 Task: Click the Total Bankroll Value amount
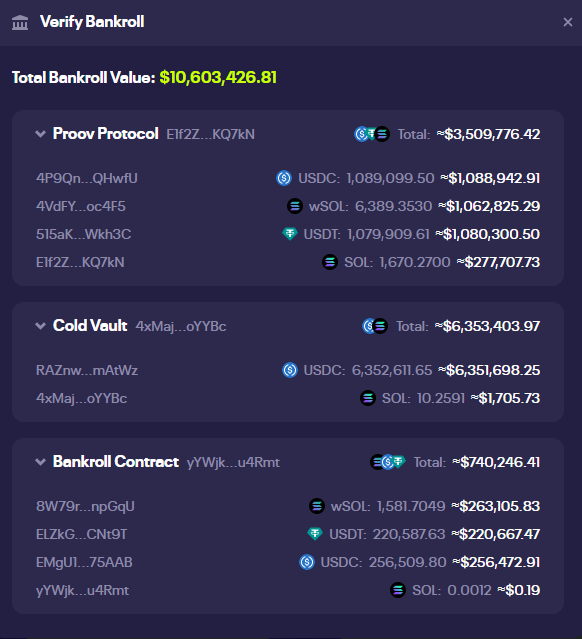coord(218,77)
